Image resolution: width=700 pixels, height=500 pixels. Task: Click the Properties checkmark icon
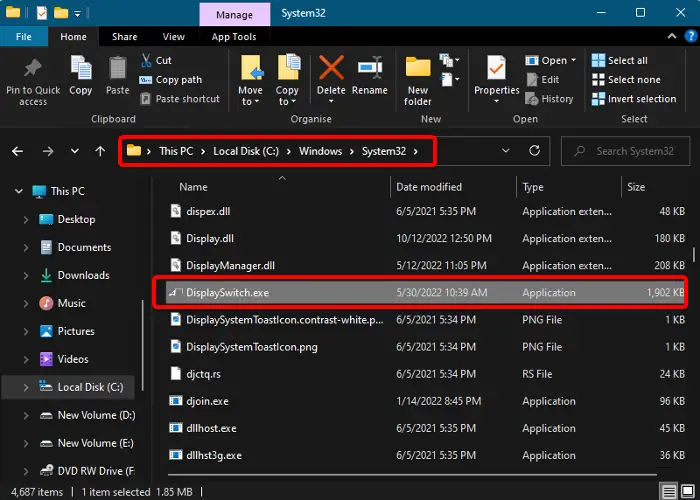tap(496, 68)
